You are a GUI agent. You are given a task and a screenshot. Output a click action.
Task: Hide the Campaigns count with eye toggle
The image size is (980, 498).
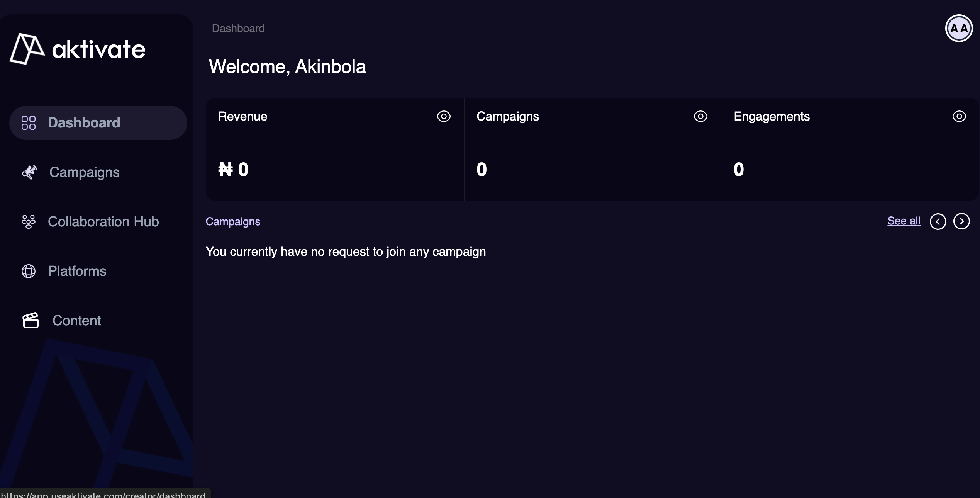(700, 116)
